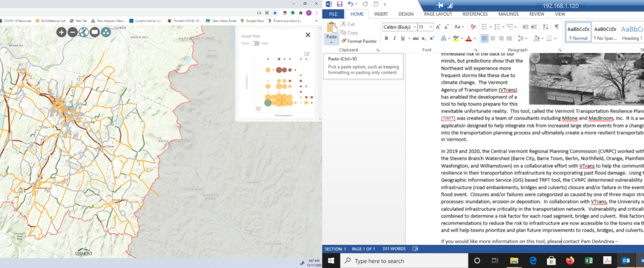Click the globe basemap icon on map
This screenshot has height=268, width=644.
point(84,32)
